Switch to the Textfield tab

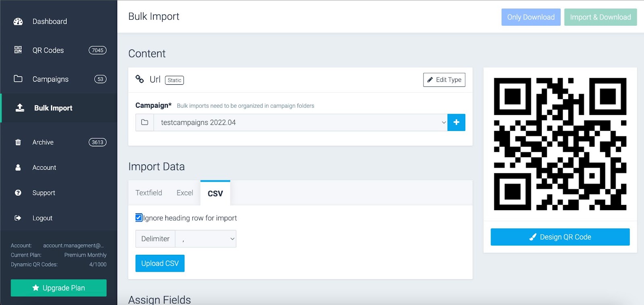149,193
